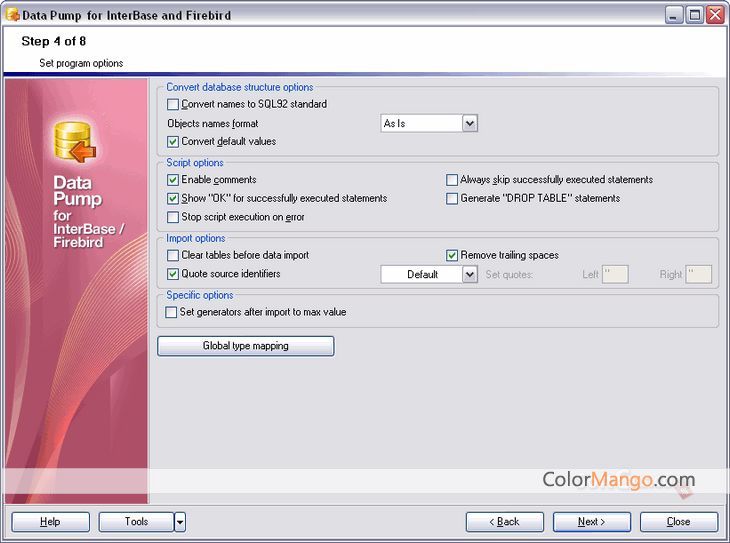Image resolution: width=730 pixels, height=543 pixels.
Task: Click the "Set quotes:" label
Action: coord(509,275)
